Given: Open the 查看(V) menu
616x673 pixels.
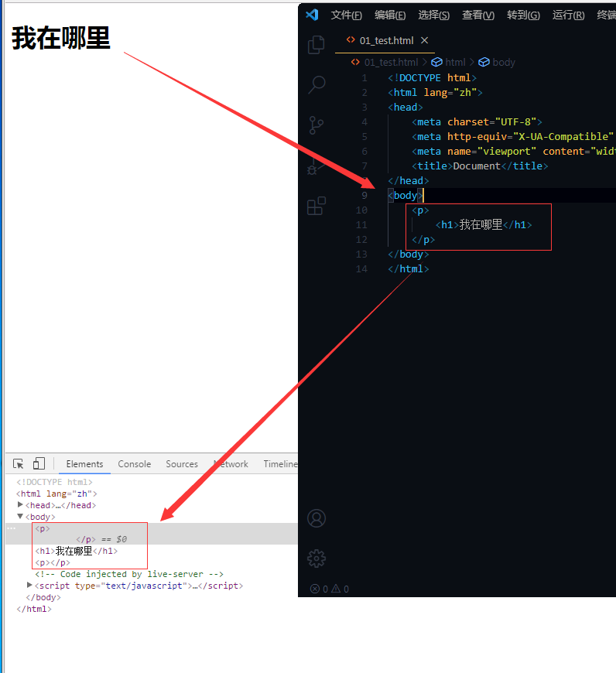Looking at the screenshot, I should coord(478,15).
